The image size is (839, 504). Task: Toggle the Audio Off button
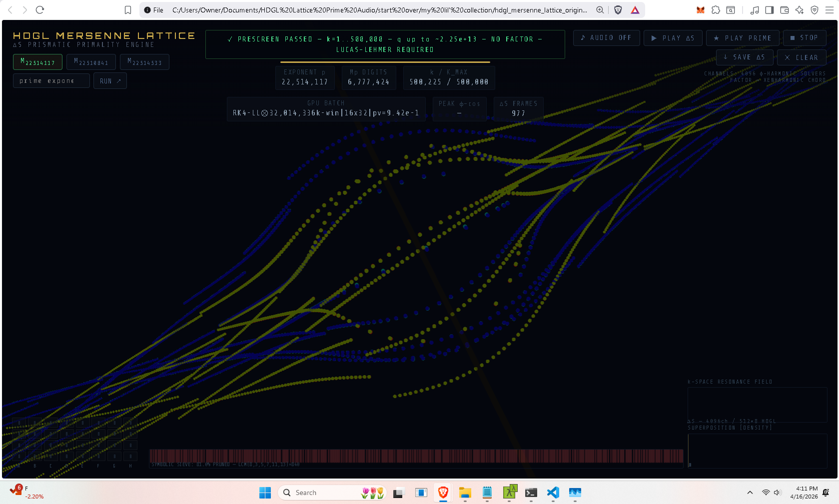click(x=606, y=38)
